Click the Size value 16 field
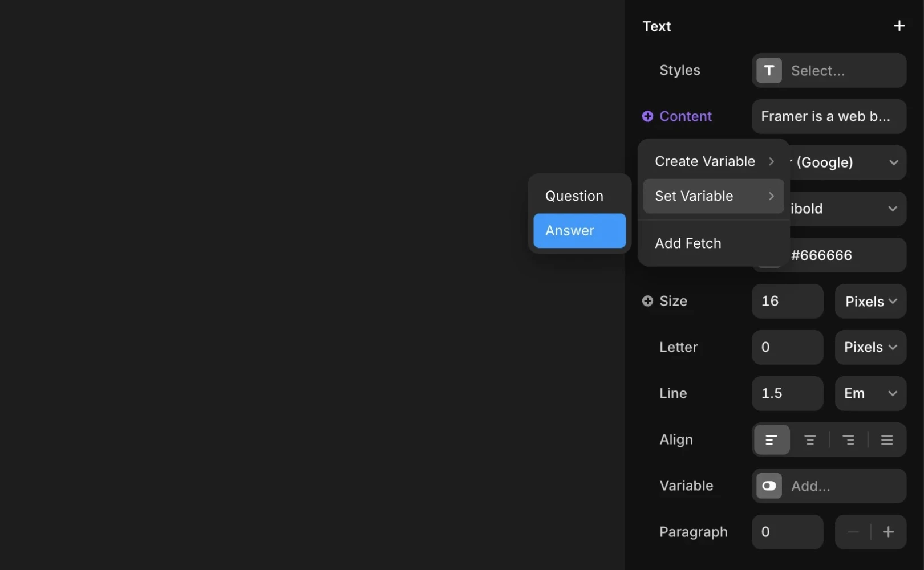The width and height of the screenshot is (924, 570). [x=787, y=302]
